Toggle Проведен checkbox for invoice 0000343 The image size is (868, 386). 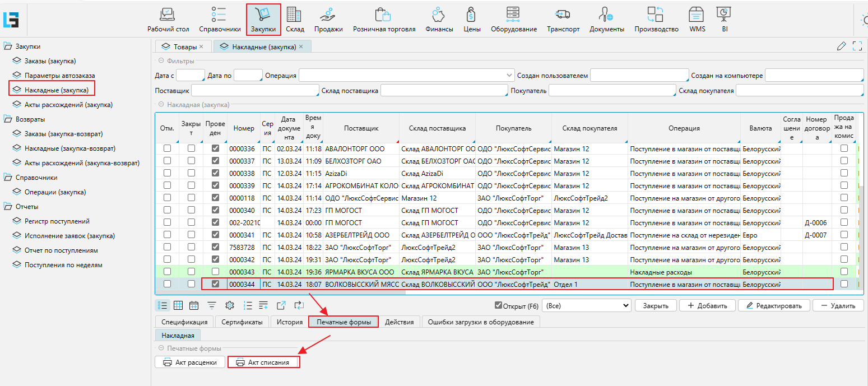(x=215, y=272)
